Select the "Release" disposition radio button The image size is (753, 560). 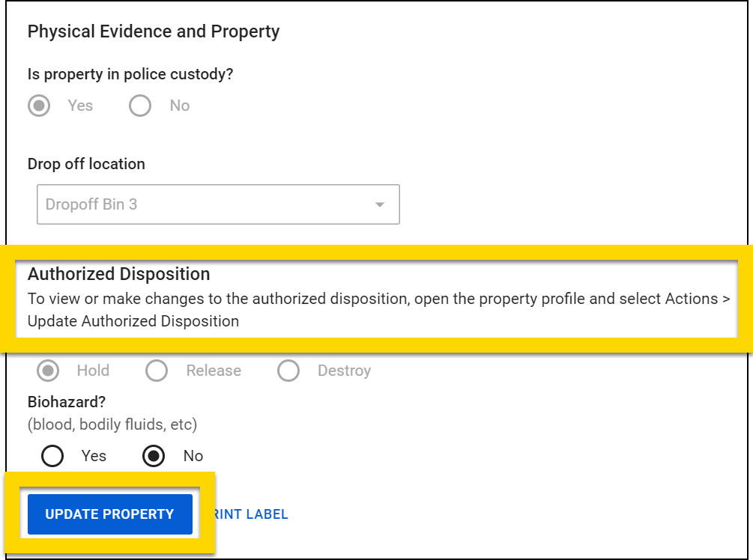(157, 371)
